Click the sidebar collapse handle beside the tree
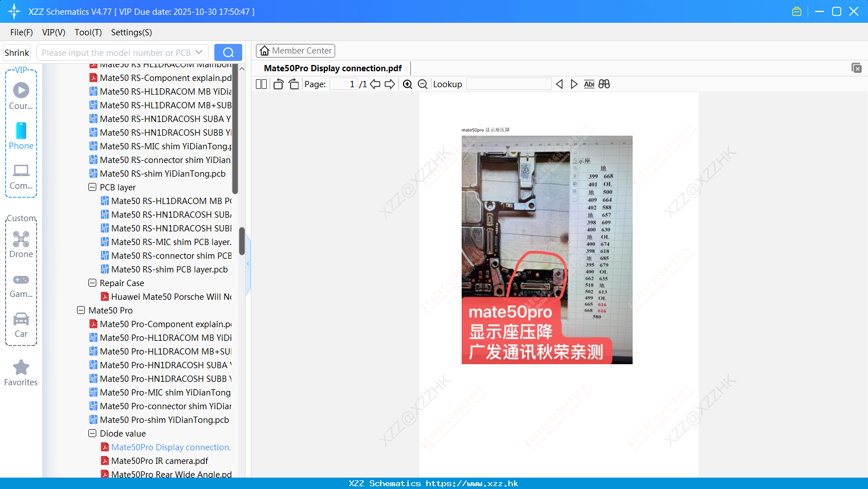The width and height of the screenshot is (868, 489). pyautogui.click(x=248, y=264)
